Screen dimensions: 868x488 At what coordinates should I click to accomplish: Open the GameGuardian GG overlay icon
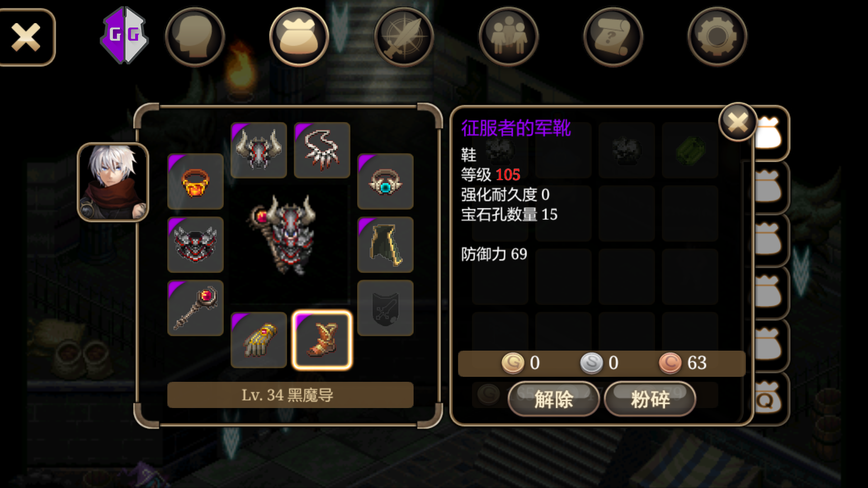click(x=125, y=35)
